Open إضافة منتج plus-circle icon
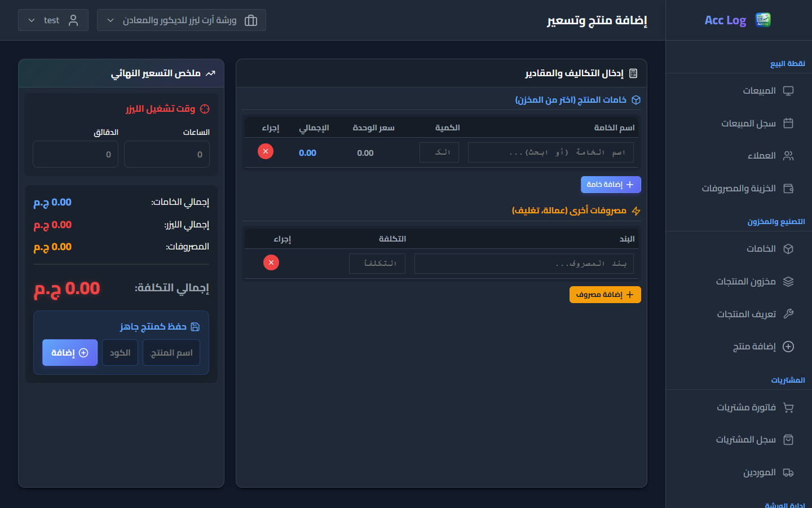The height and width of the screenshot is (508, 812). coord(788,347)
